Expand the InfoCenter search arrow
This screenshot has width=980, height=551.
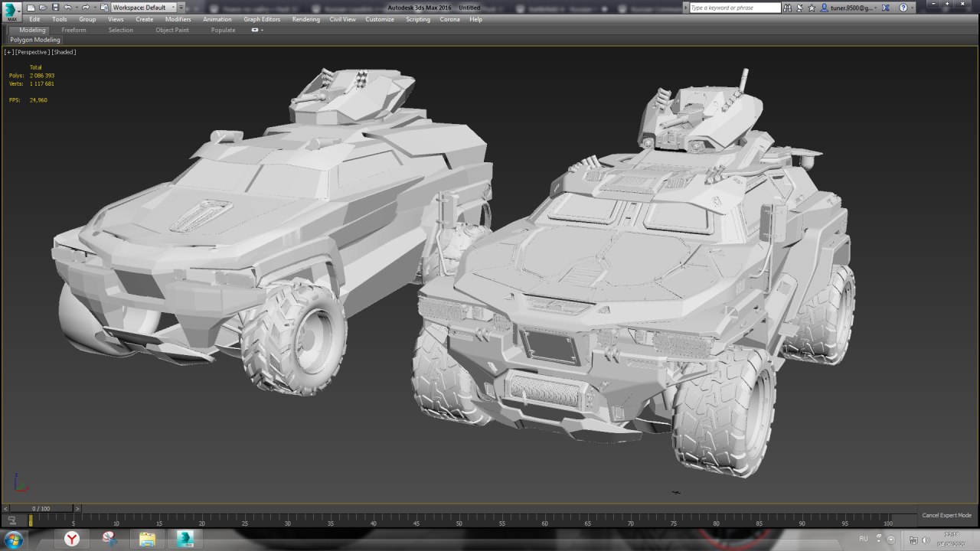(x=684, y=8)
